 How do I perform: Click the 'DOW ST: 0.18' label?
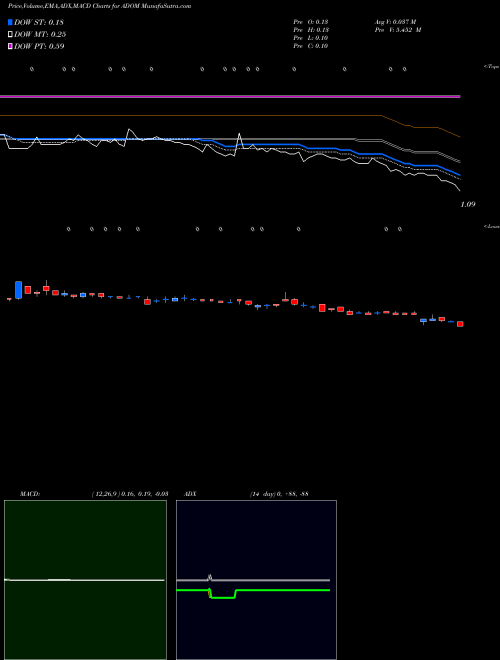click(39, 22)
